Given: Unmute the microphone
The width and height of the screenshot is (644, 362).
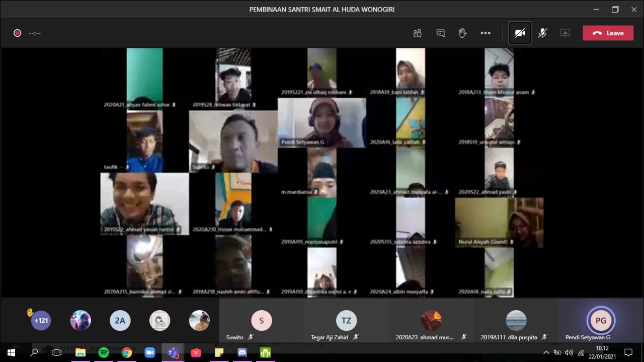Looking at the screenshot, I should (x=542, y=33).
